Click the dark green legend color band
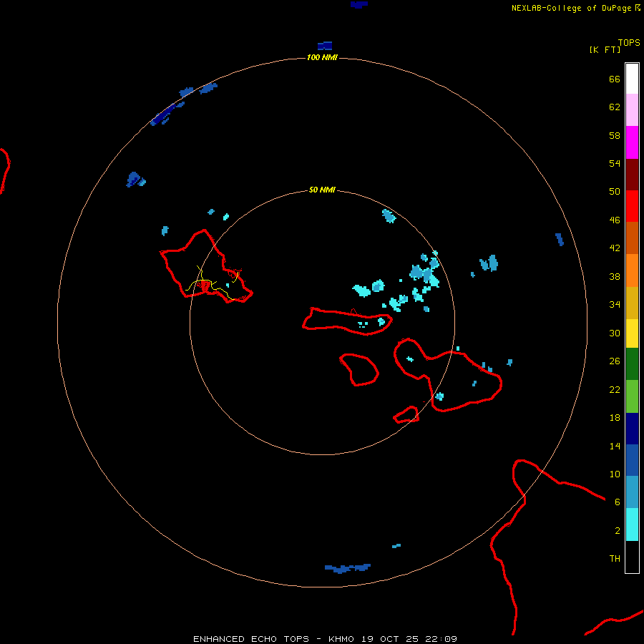This screenshot has height=644, width=644. 632,364
